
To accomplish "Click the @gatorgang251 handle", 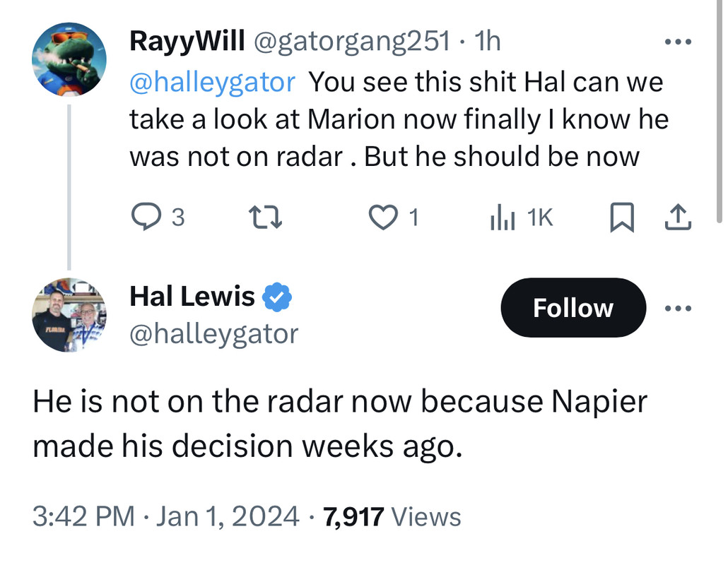I will point(351,42).
